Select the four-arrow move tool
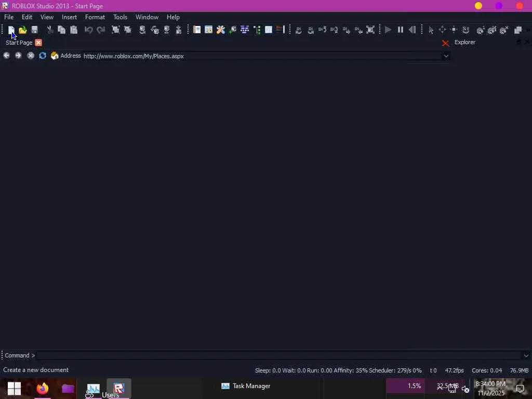 (x=443, y=30)
